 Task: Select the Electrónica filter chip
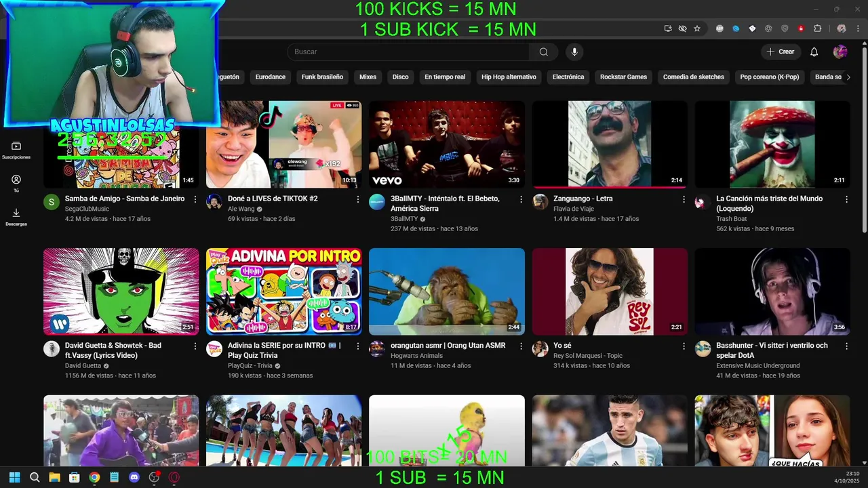(x=568, y=77)
